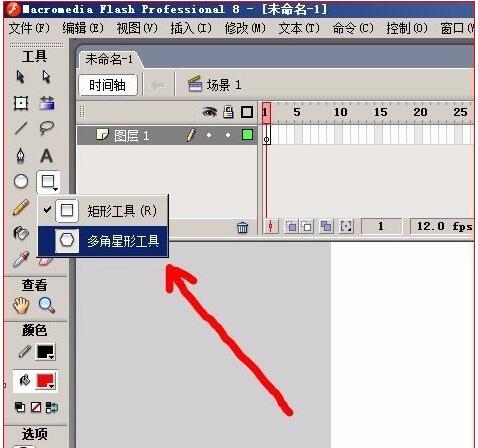Open the 控制(O) menu
The image size is (478, 448).
407,28
